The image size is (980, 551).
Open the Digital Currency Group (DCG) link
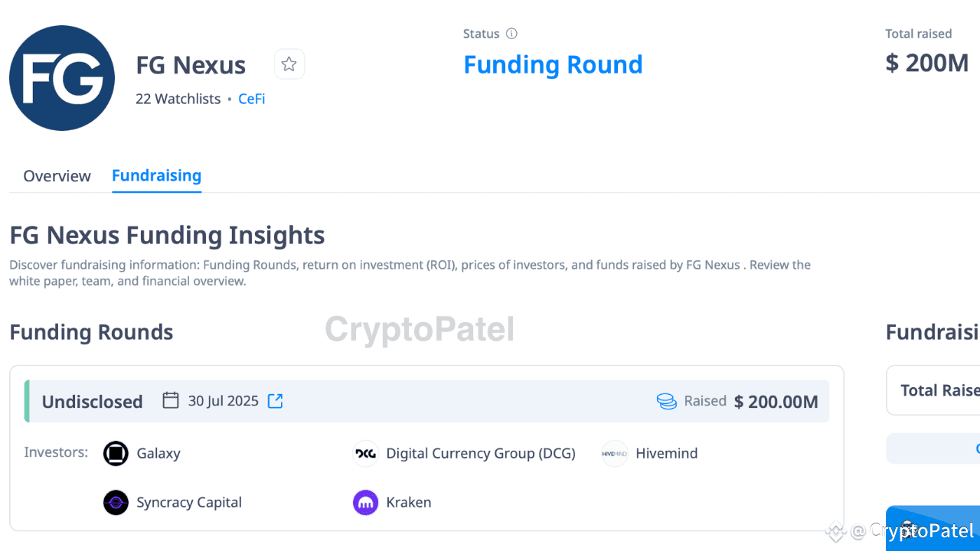click(x=481, y=453)
